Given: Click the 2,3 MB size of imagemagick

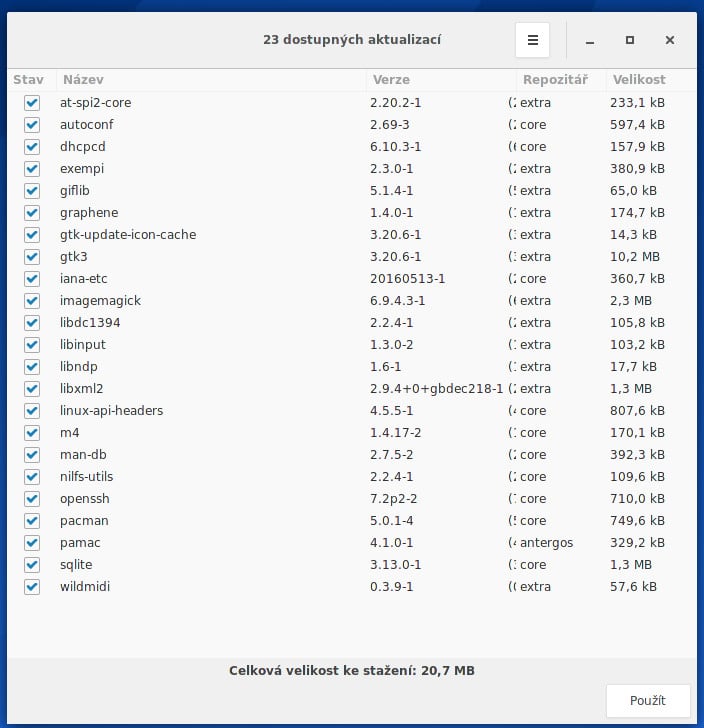Looking at the screenshot, I should click(x=631, y=301).
